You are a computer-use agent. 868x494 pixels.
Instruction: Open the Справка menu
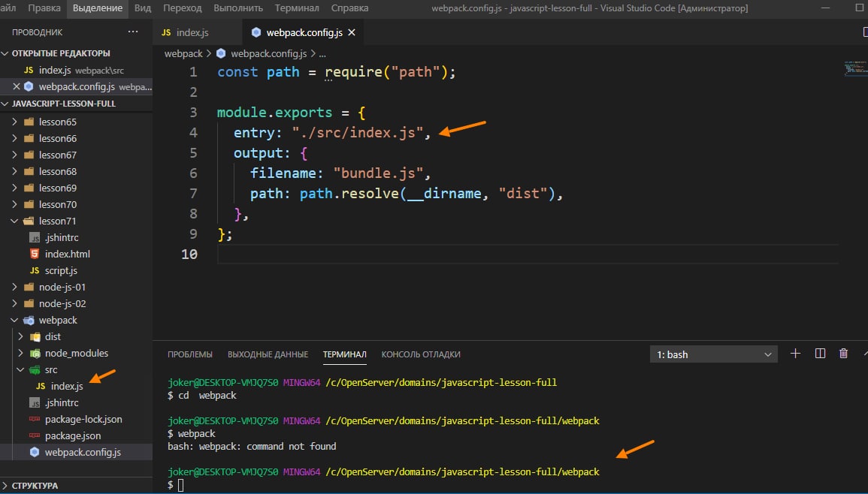click(350, 8)
